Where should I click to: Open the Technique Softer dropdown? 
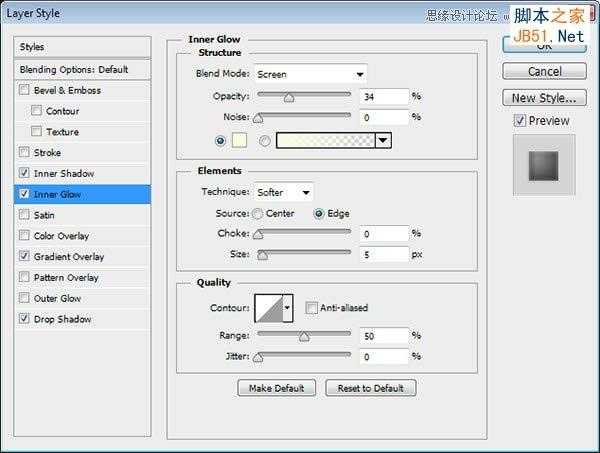click(284, 192)
